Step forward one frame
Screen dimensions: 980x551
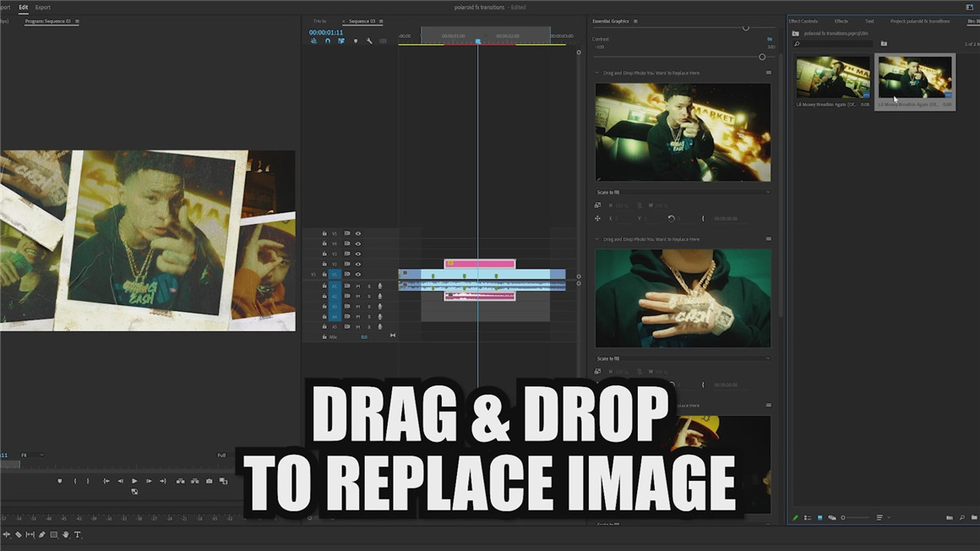[x=149, y=481]
